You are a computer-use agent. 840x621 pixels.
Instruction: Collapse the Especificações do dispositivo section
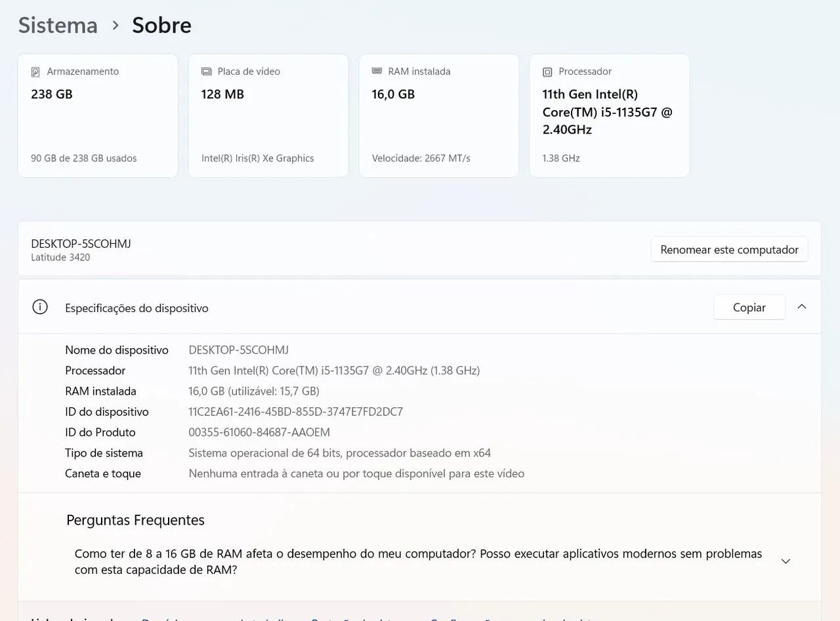coord(801,307)
